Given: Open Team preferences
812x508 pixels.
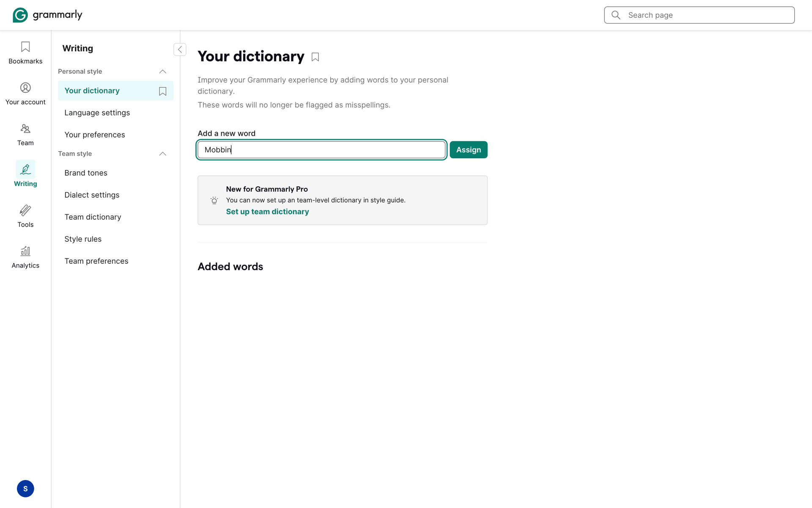Looking at the screenshot, I should click(x=96, y=261).
